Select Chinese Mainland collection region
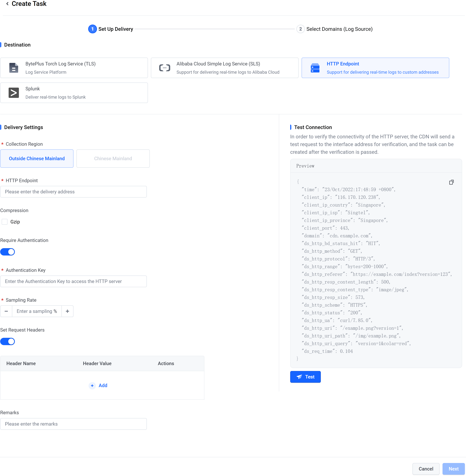The width and height of the screenshot is (466, 476). 113,159
